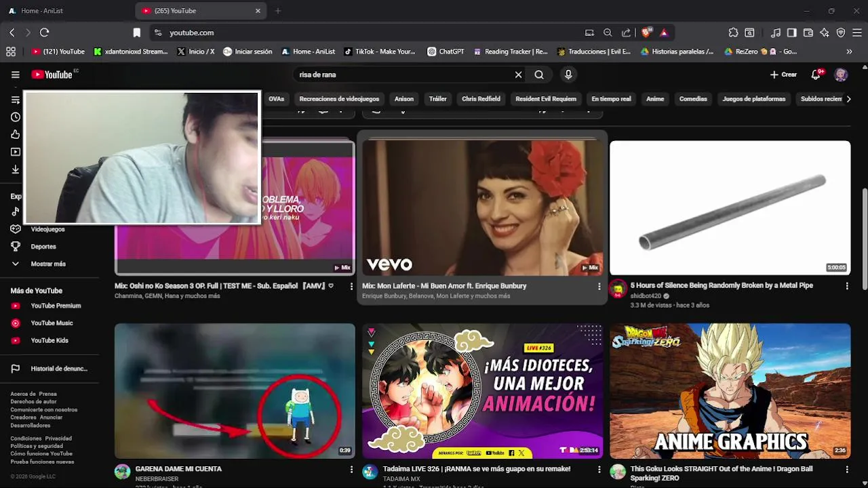Open the Tadaima MX channel avatar
868x488 pixels.
tap(370, 472)
